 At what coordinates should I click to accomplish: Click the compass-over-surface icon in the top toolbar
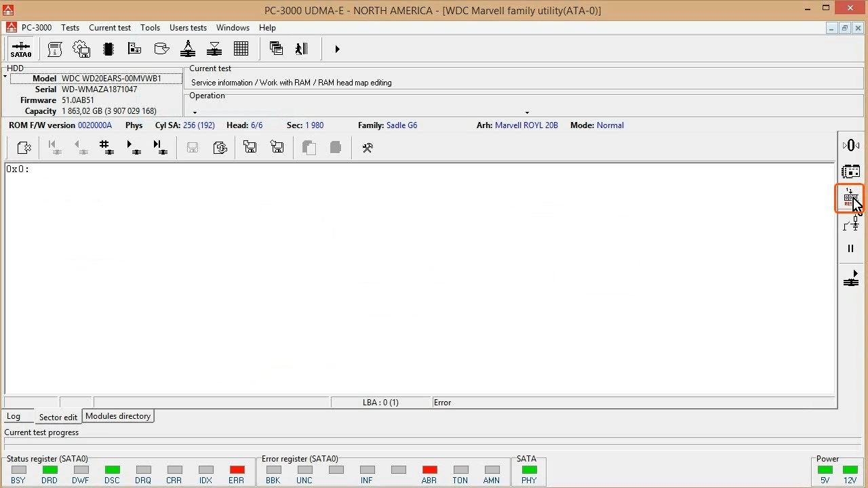188,49
